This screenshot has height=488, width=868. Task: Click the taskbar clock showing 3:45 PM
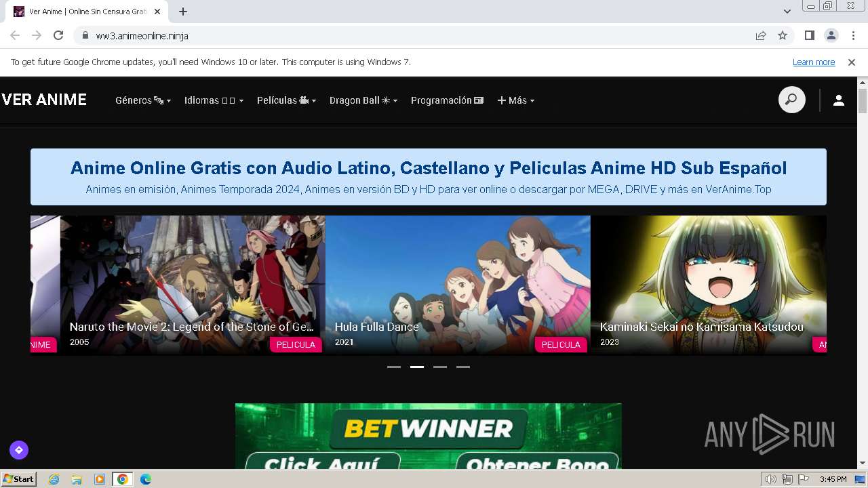pos(833,479)
